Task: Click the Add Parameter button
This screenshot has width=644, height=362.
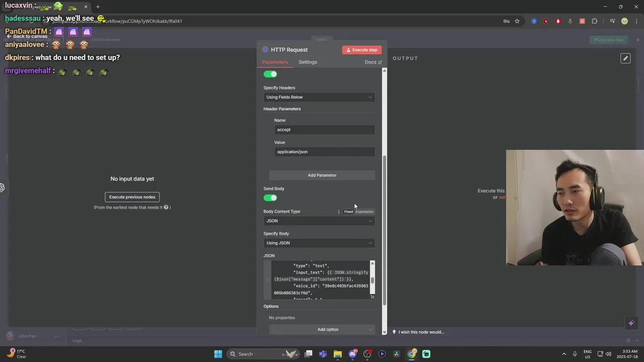Action: (322, 175)
